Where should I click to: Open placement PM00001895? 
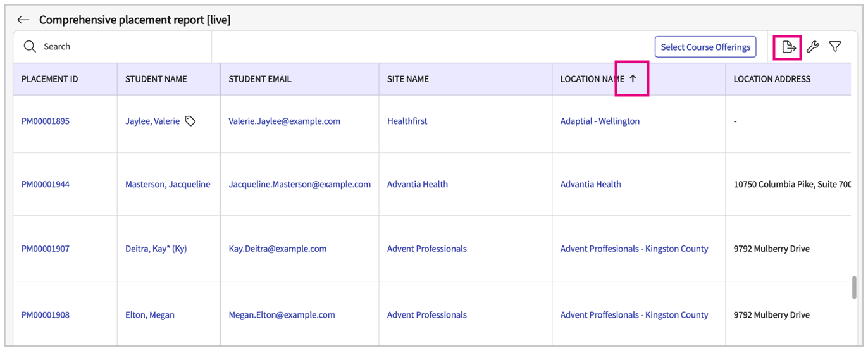pos(46,121)
